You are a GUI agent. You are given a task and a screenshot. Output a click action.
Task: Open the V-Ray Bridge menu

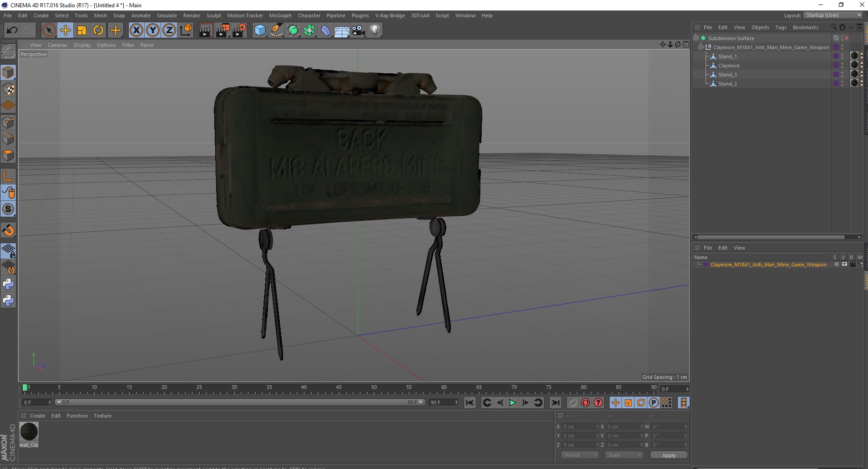390,15
